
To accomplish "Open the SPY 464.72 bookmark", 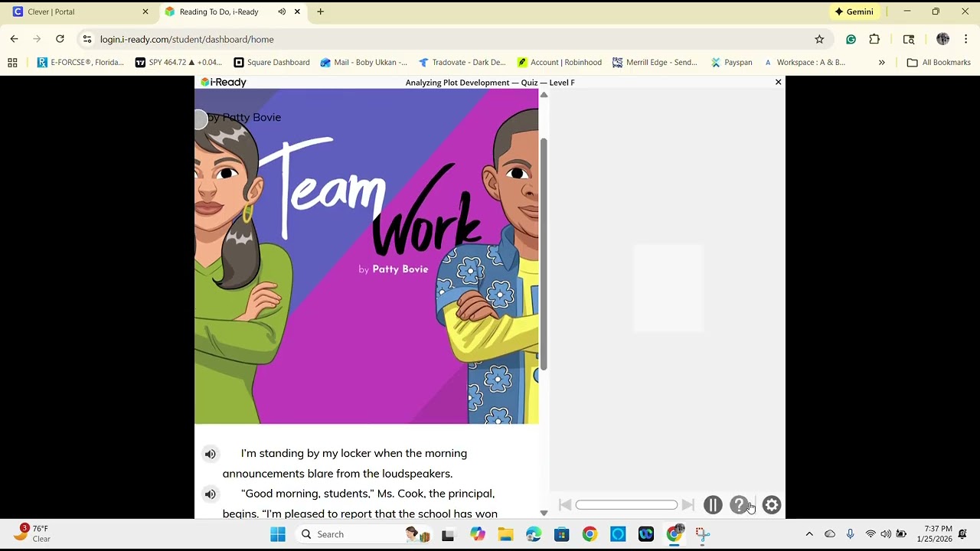I will tap(178, 63).
